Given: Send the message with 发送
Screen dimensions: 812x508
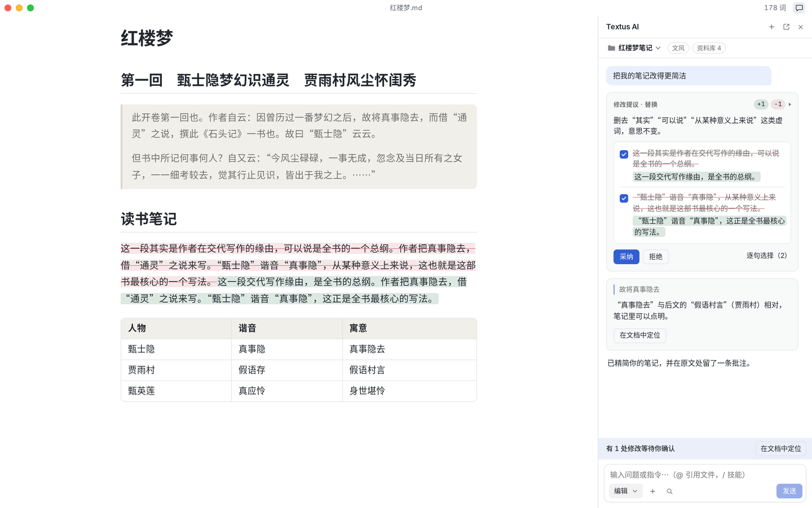Looking at the screenshot, I should point(789,491).
